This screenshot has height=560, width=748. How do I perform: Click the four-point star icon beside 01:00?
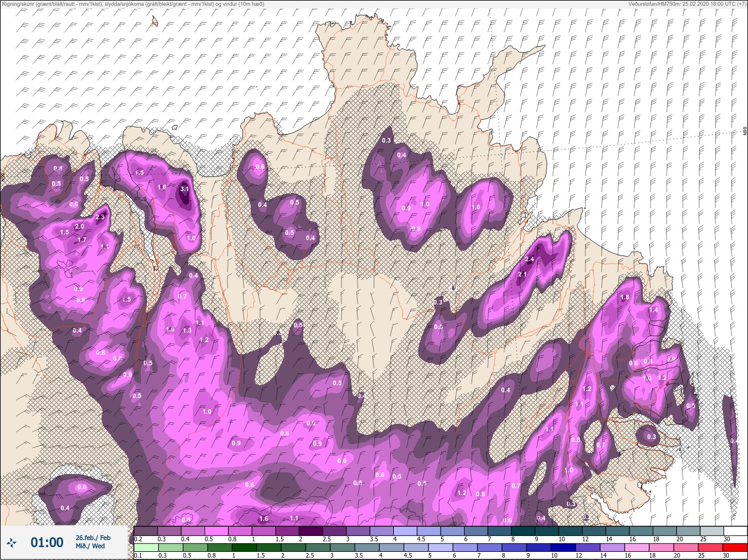[11, 543]
